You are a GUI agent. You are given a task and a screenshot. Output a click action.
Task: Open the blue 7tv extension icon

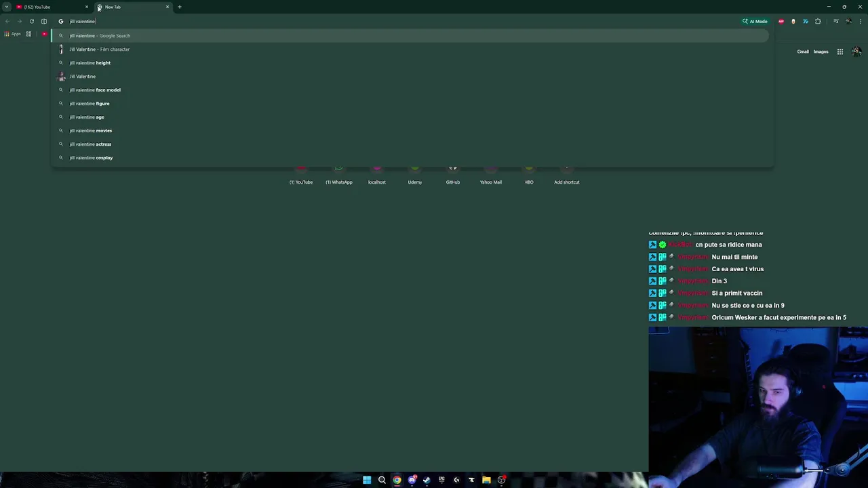point(806,21)
